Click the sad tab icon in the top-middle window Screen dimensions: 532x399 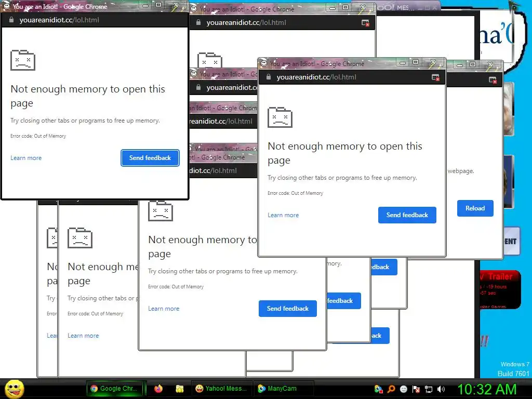click(210, 60)
